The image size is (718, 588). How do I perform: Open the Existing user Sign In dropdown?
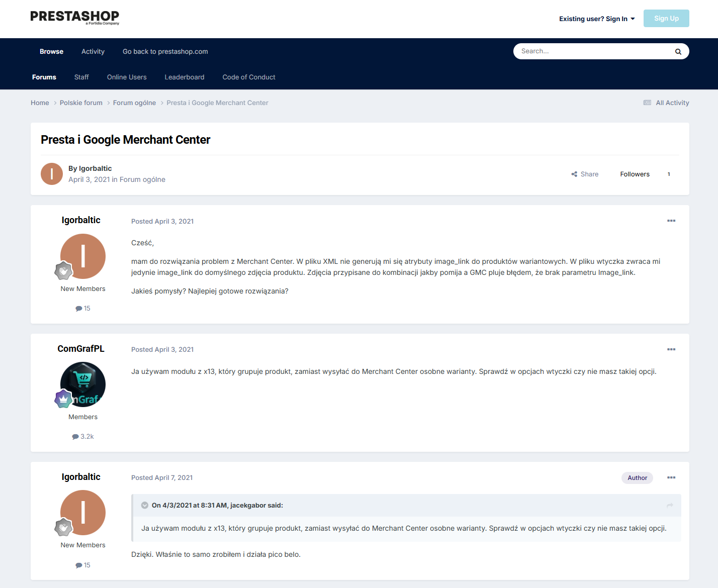tap(597, 19)
